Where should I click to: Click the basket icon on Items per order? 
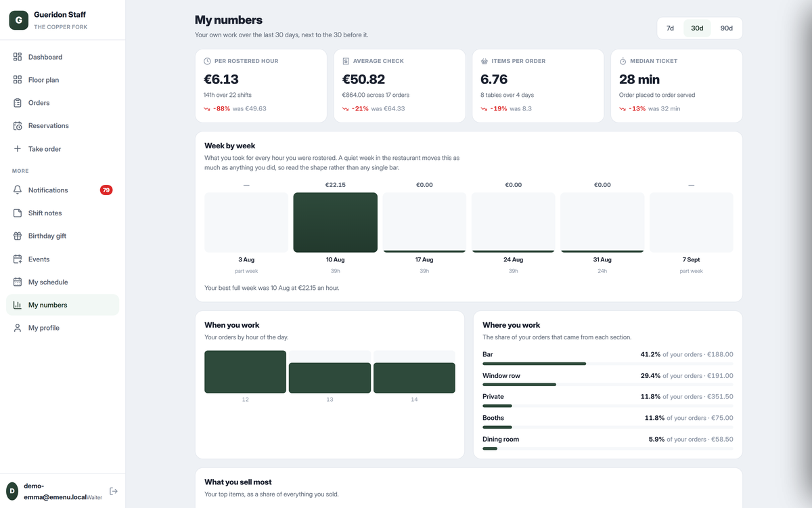click(x=484, y=61)
